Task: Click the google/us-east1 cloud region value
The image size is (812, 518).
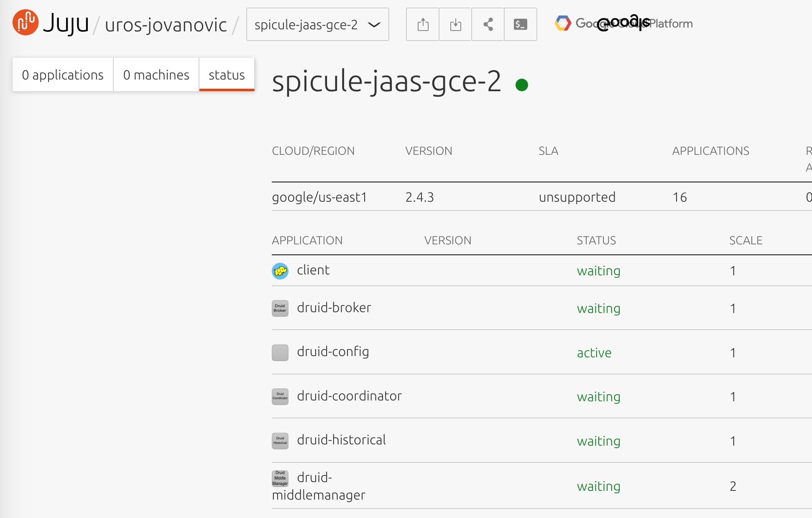Action: point(319,197)
